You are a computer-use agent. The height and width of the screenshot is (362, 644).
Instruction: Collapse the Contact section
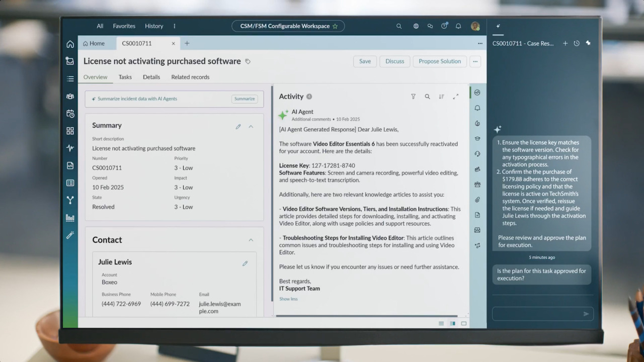coord(251,240)
